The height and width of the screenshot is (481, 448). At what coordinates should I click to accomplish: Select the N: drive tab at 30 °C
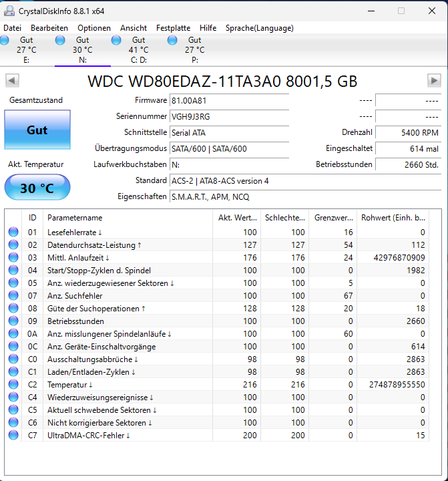point(83,49)
